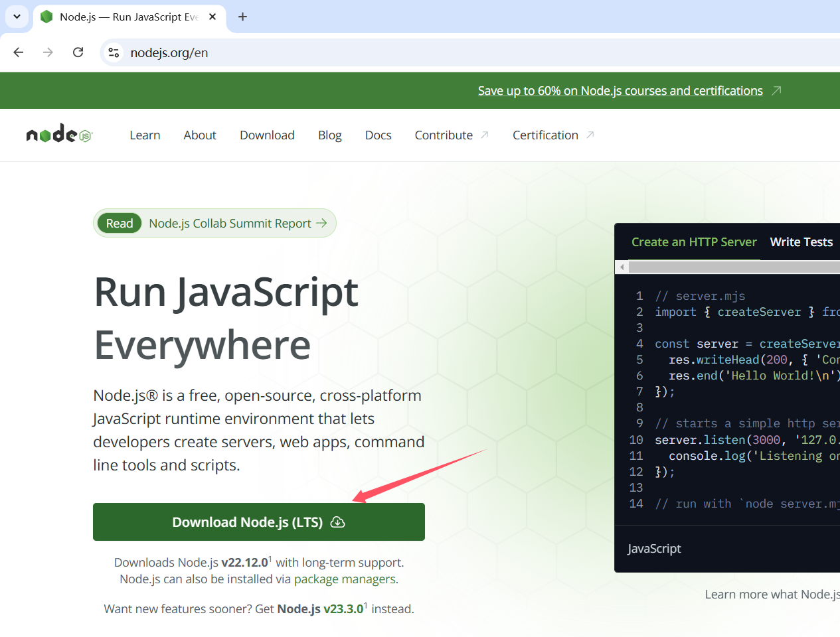Select the Write Tests code tab
The width and height of the screenshot is (840, 637).
click(801, 242)
